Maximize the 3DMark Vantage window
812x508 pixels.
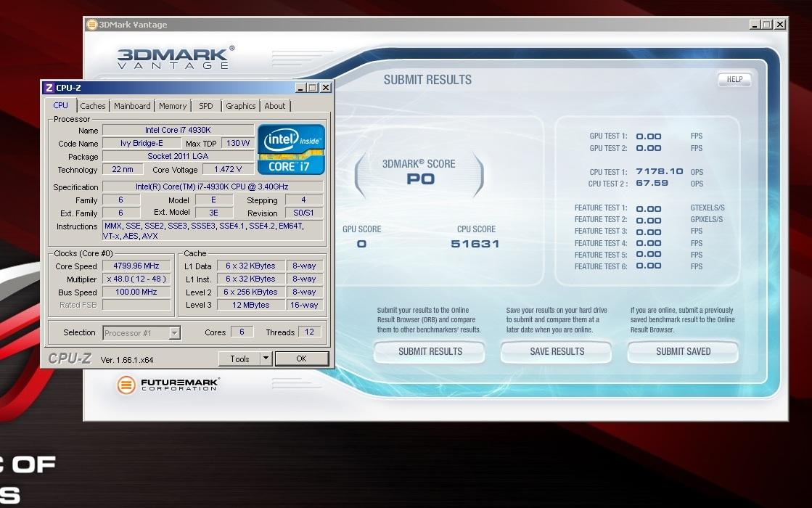(767, 25)
